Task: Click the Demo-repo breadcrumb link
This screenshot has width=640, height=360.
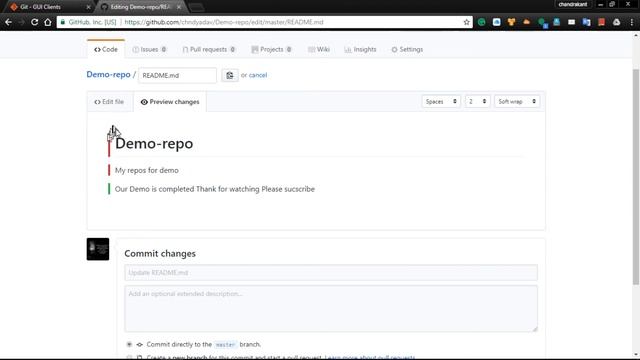Action: coord(108,75)
